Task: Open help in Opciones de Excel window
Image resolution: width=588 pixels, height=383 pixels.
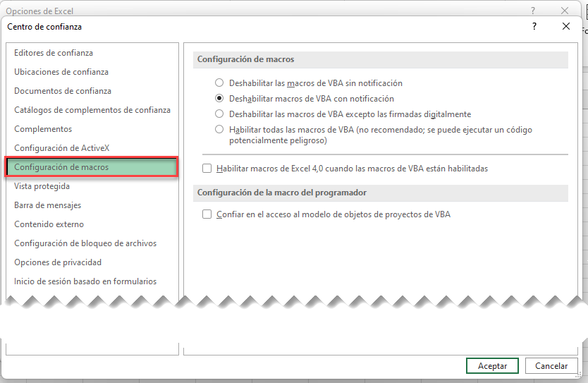Action: point(533,11)
